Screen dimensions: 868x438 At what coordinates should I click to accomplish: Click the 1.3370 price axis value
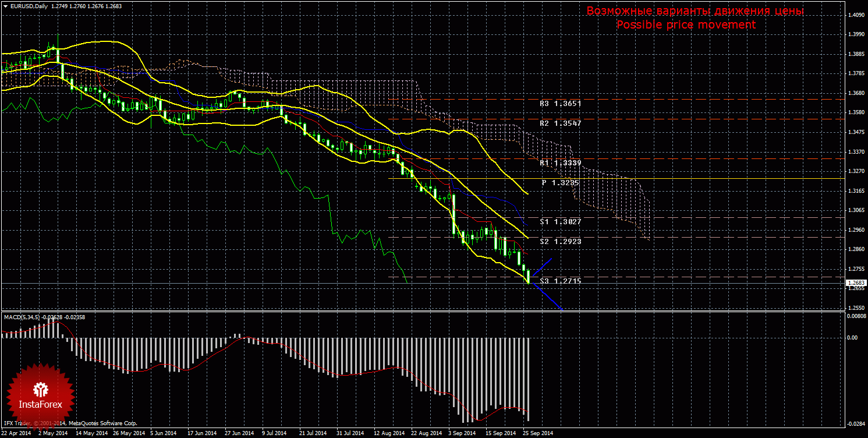click(x=855, y=152)
